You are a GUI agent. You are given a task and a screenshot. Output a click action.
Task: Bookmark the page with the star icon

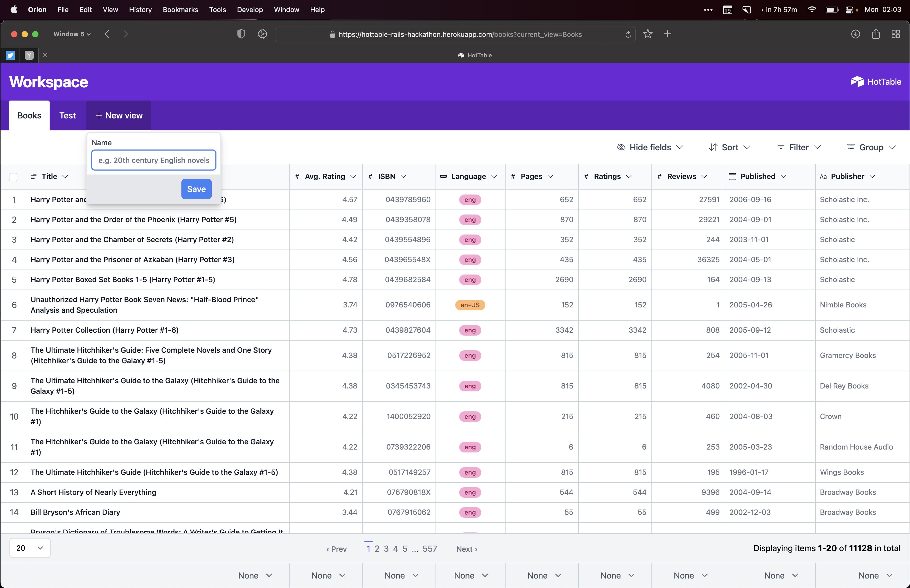(x=648, y=34)
